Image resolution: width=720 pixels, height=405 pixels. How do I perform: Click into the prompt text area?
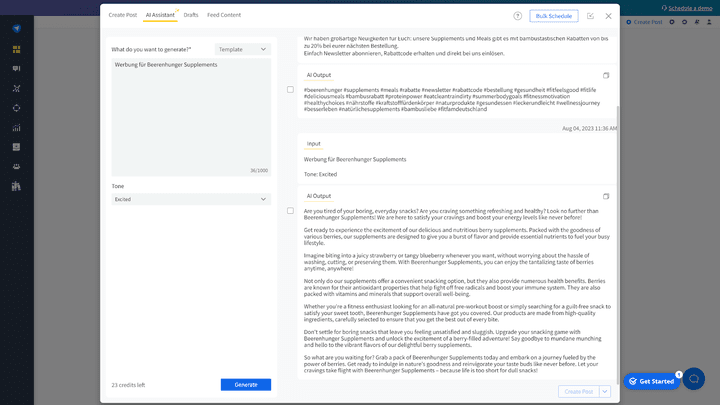191,117
